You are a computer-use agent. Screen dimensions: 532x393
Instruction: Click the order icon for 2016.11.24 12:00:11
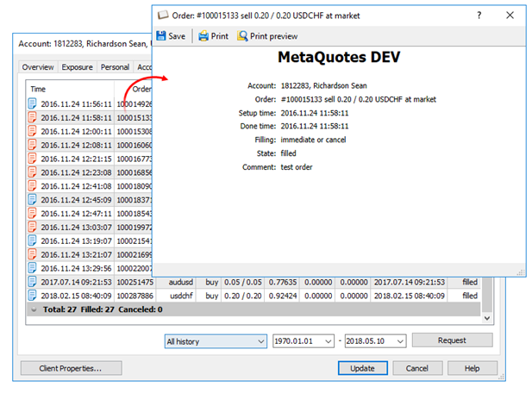32,131
